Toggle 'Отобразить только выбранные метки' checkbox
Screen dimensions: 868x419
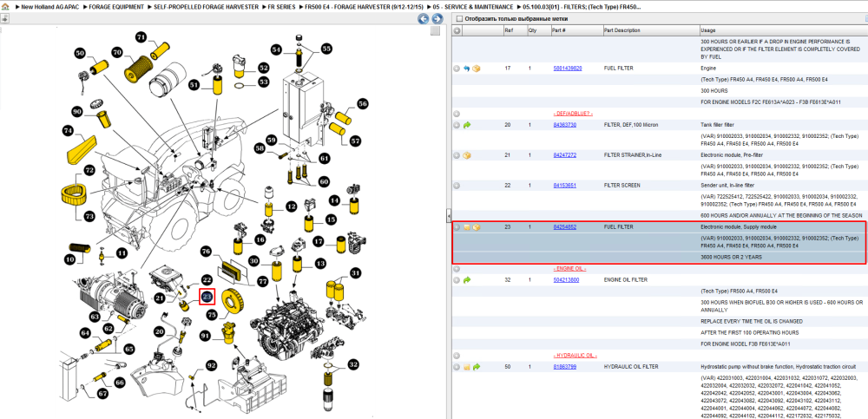(x=458, y=18)
